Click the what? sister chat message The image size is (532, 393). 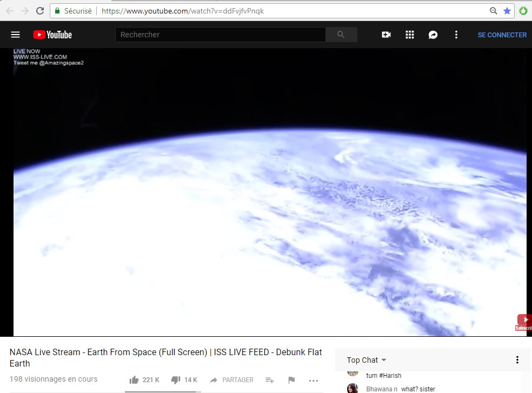click(x=418, y=389)
